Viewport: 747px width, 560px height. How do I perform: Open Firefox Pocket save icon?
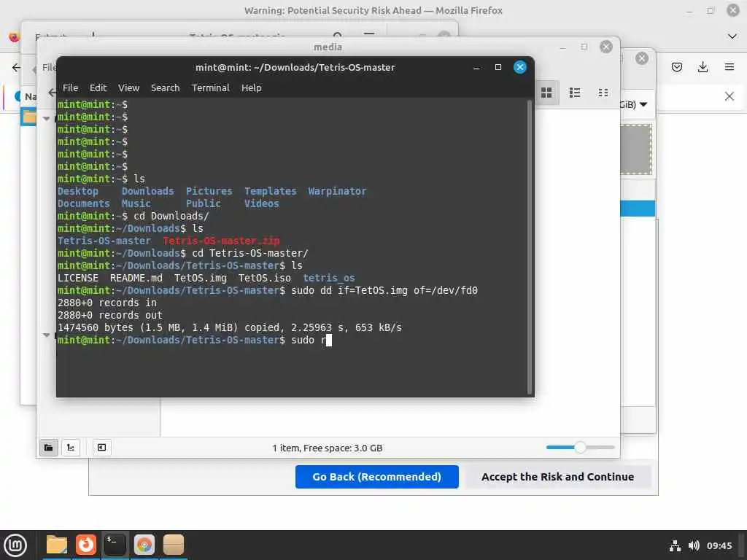click(x=676, y=67)
